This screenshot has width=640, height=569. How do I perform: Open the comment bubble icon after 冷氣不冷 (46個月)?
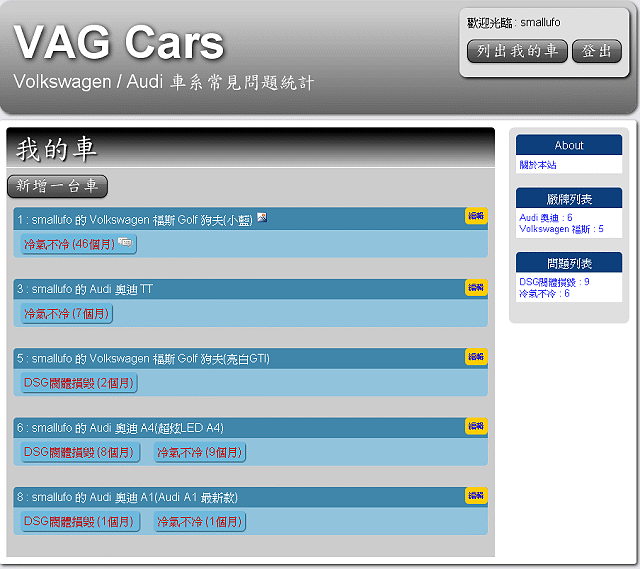(125, 242)
